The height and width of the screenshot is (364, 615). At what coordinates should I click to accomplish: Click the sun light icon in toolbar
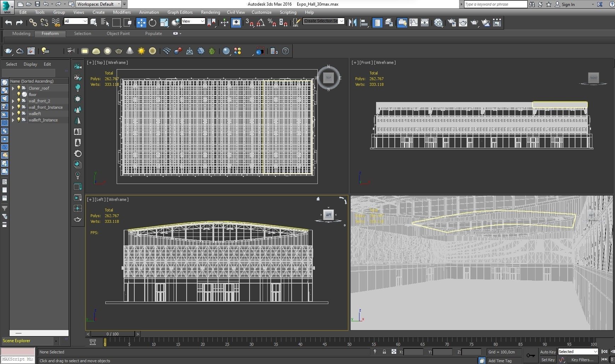[141, 51]
